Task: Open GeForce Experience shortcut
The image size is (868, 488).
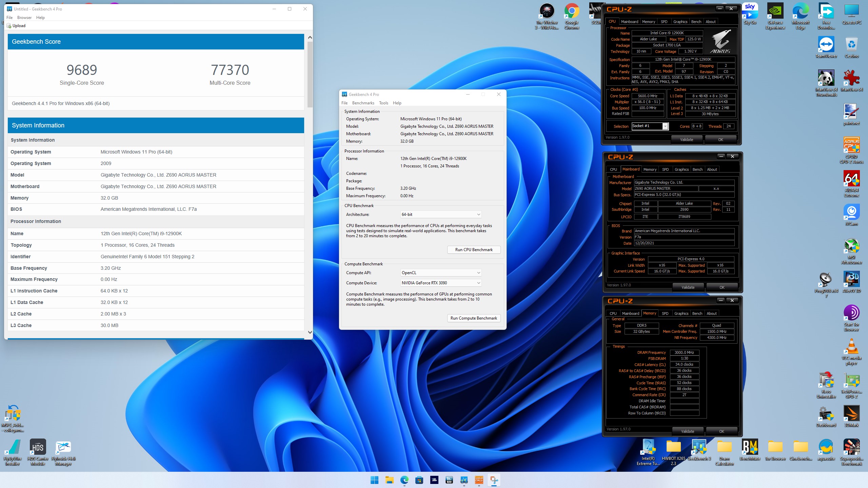Action: pos(775,16)
